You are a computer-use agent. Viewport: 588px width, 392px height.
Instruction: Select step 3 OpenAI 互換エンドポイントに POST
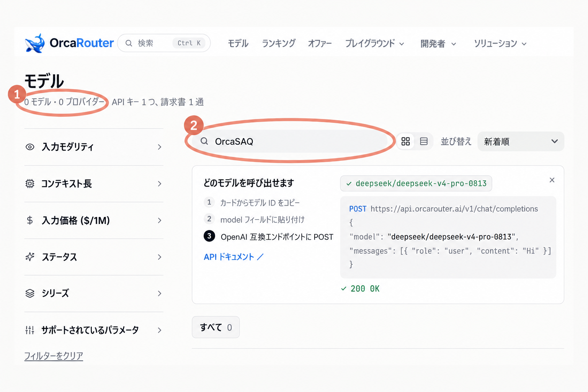[269, 237]
